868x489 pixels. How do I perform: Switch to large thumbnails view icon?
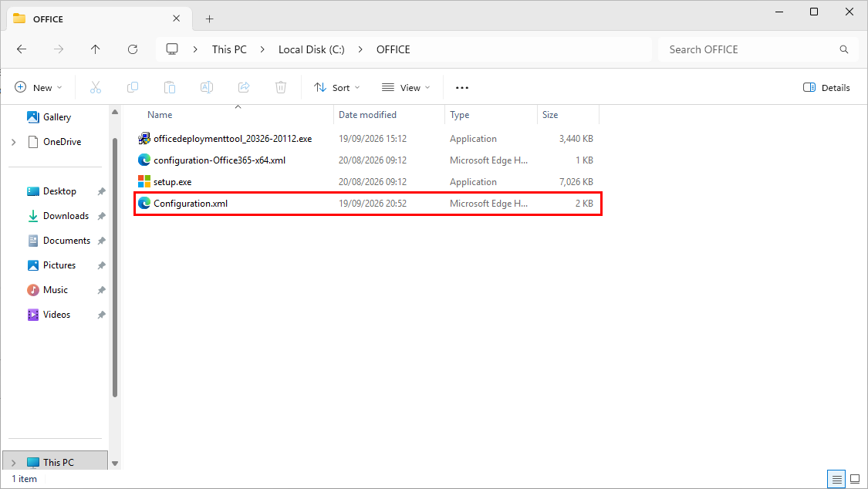point(855,479)
